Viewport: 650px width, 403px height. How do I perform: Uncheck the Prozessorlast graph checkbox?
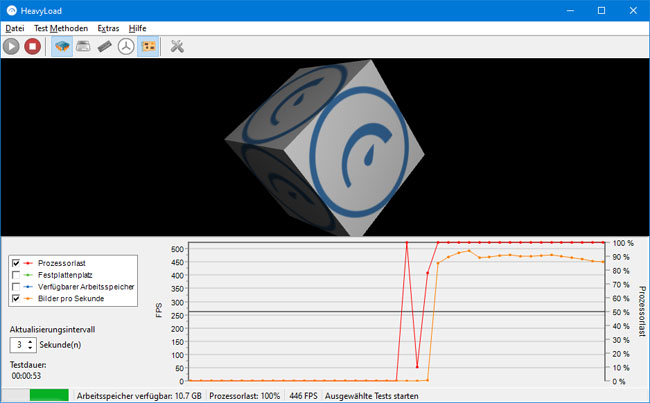(x=16, y=263)
